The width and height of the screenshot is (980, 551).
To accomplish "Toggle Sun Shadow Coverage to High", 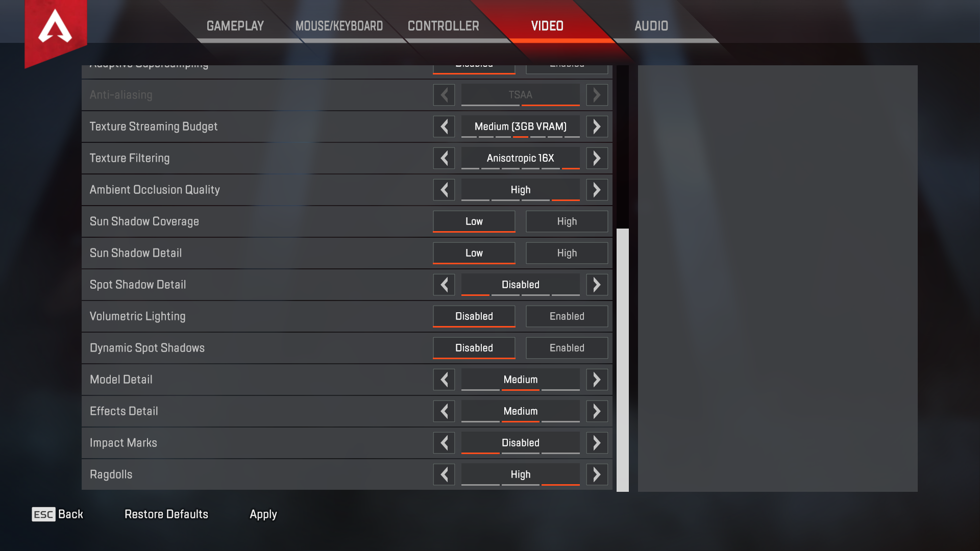I will [x=567, y=221].
